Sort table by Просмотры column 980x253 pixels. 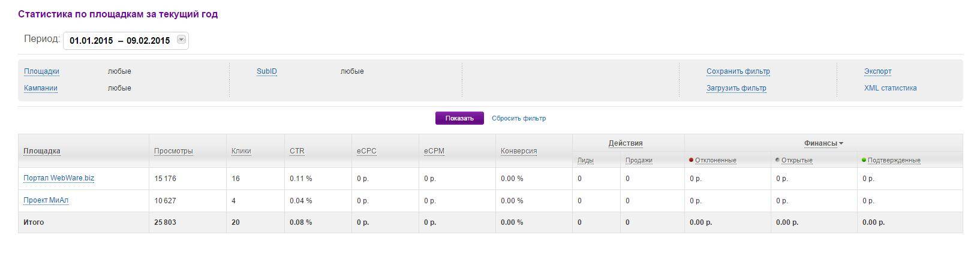(173, 151)
